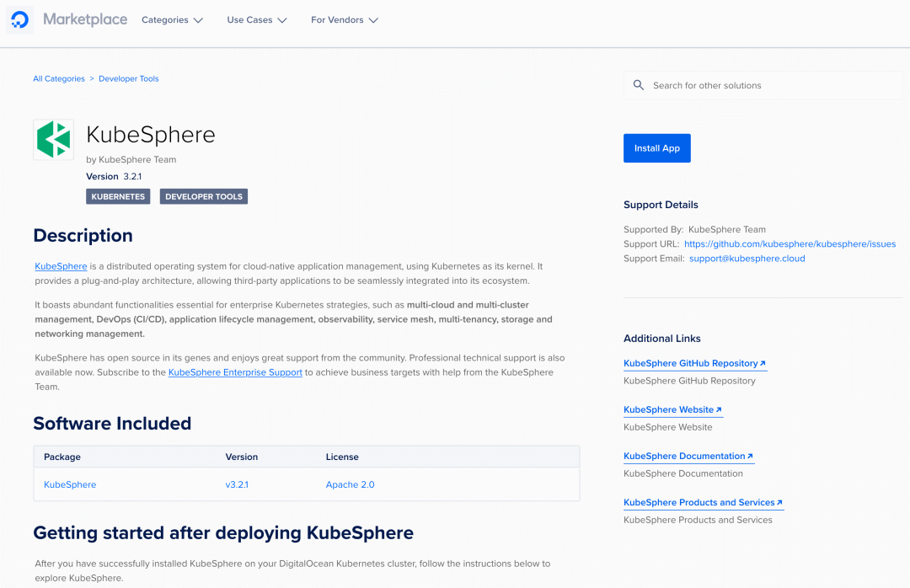910x588 pixels.
Task: Click the Description heading
Action: (83, 235)
